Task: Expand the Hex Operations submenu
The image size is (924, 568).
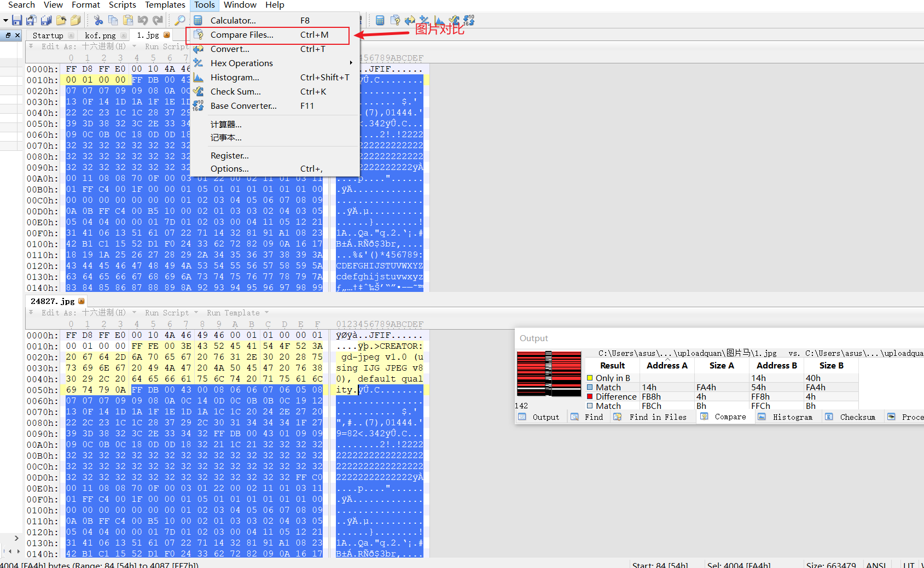Action: click(x=351, y=63)
